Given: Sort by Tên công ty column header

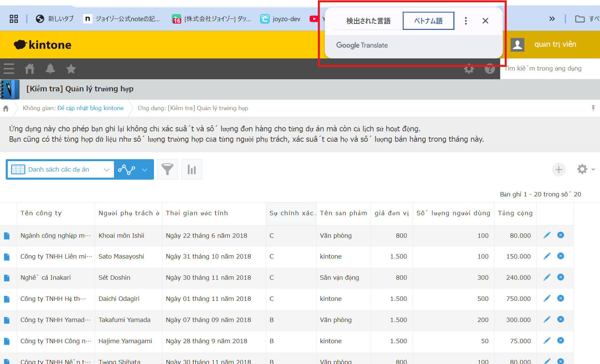Looking at the screenshot, I should pos(41,213).
